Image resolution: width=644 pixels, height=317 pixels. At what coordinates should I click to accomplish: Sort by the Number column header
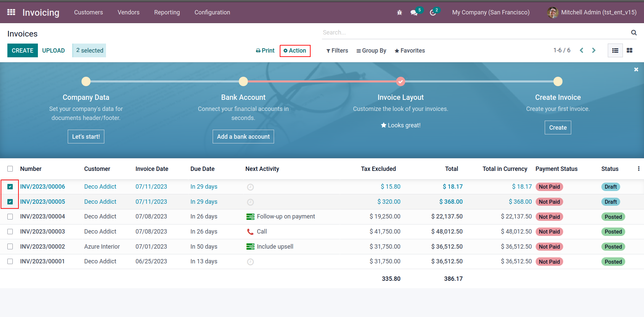31,169
